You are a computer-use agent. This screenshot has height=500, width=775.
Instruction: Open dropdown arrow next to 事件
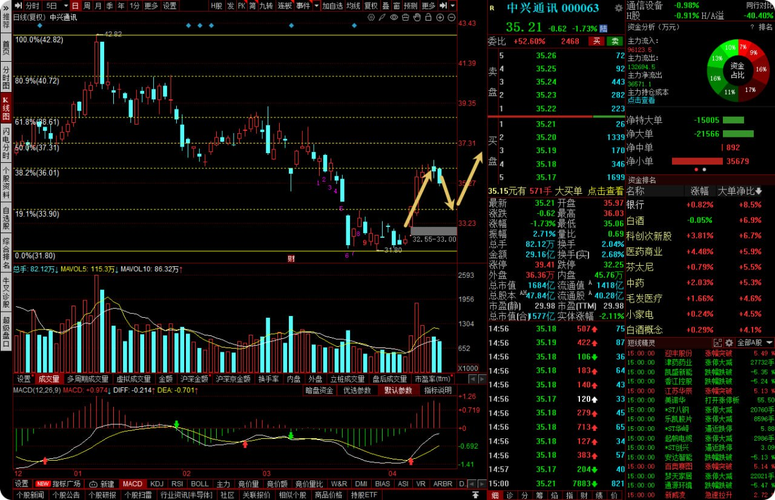317,6
